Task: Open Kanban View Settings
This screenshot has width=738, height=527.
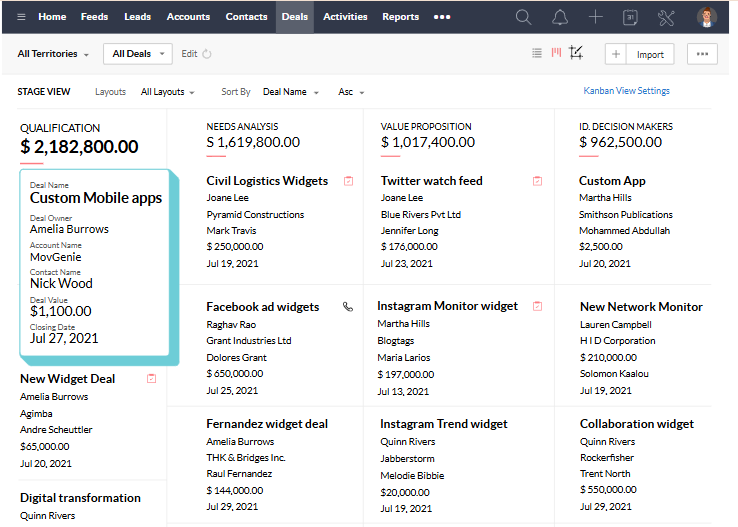Action: [x=626, y=91]
